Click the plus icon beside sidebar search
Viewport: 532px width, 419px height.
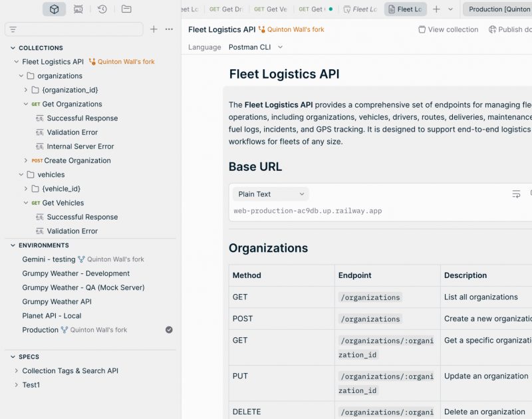[x=154, y=29]
